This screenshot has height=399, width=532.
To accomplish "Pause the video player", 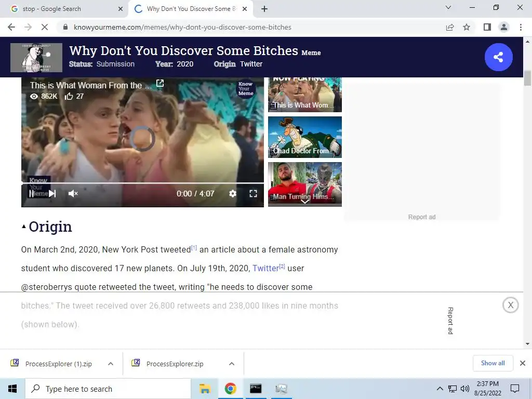I will (x=31, y=193).
